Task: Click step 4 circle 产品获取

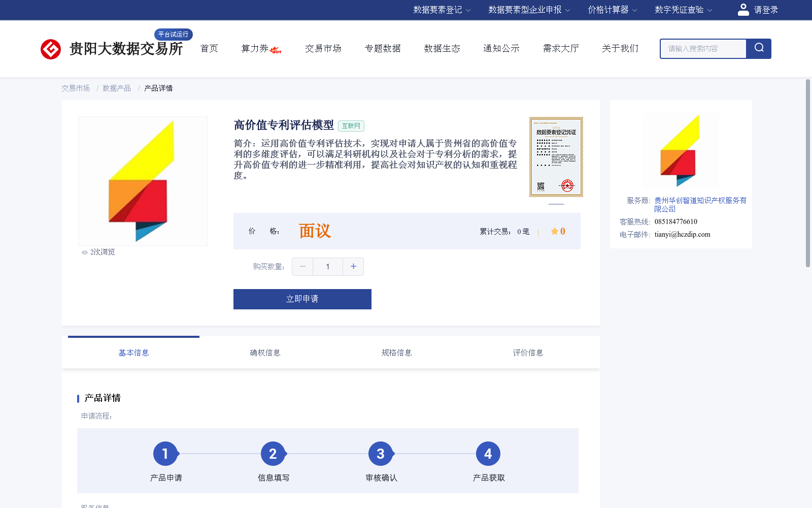Action: (x=488, y=454)
